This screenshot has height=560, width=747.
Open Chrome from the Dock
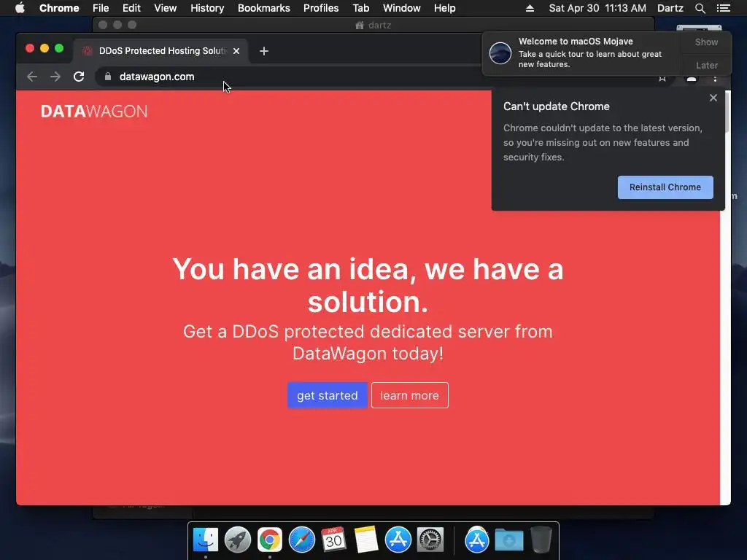click(x=270, y=540)
